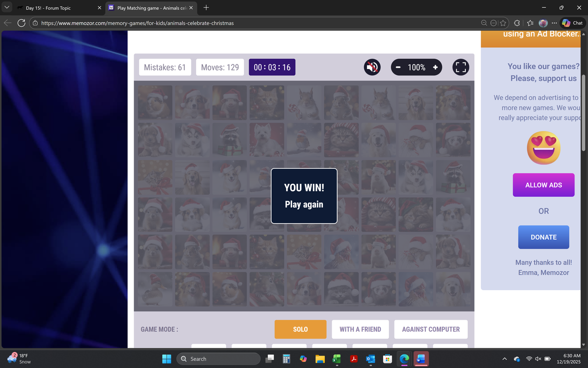The height and width of the screenshot is (368, 588).
Task: Click the ALLOW ADS button
Action: pyautogui.click(x=543, y=185)
